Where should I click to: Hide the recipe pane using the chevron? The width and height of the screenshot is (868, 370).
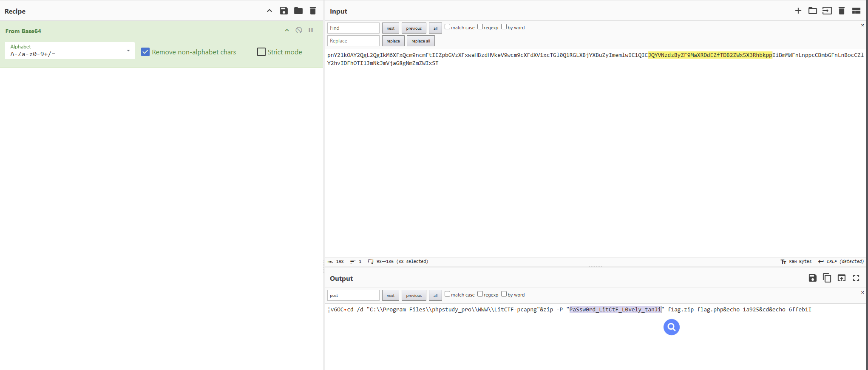click(x=269, y=11)
